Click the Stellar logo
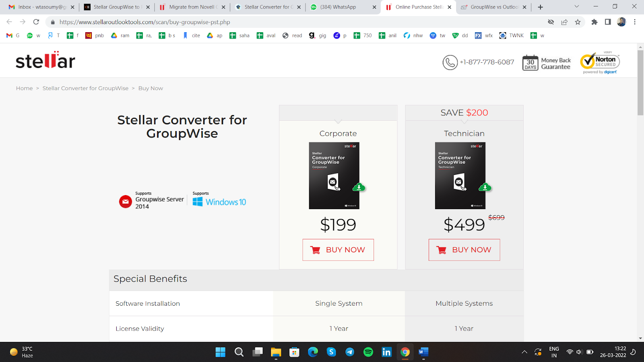The height and width of the screenshot is (362, 644). coord(45,60)
